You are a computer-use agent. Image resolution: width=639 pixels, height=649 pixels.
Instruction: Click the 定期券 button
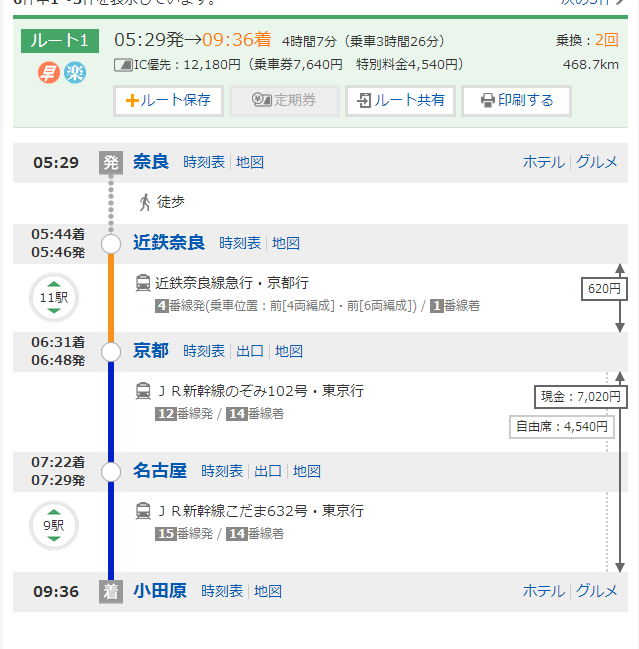tap(284, 101)
